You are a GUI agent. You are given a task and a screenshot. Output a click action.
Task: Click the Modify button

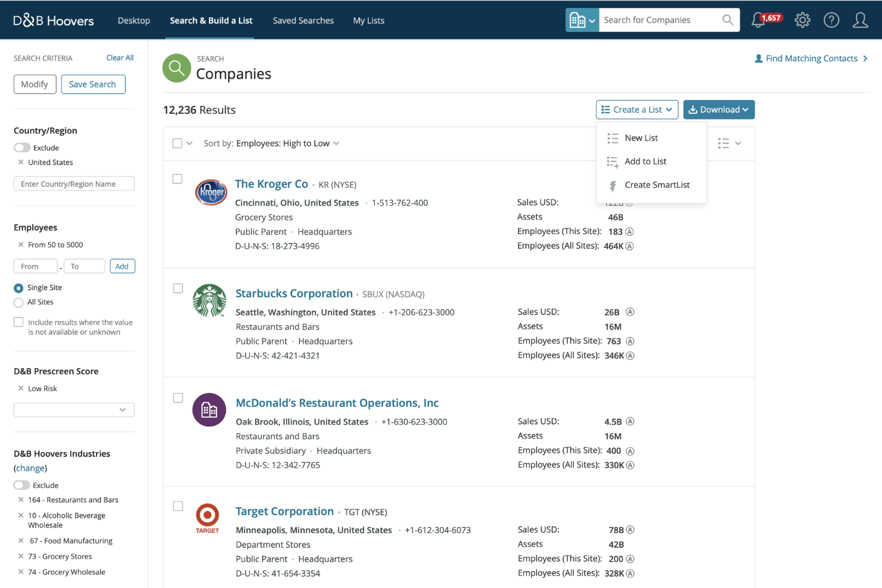pos(35,84)
